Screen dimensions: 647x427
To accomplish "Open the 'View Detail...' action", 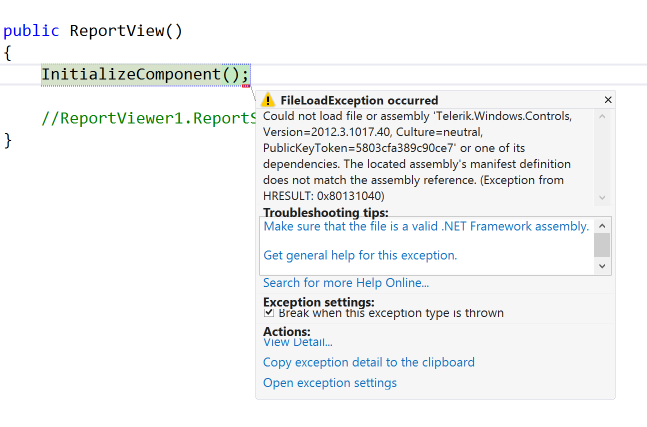I will pos(297,342).
